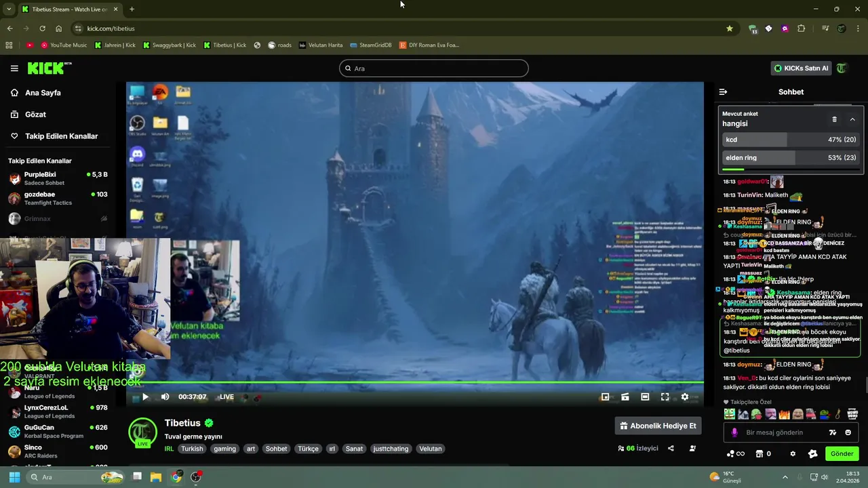The width and height of the screenshot is (868, 488).
Task: Enter fullscreen on the video player
Action: coord(665,397)
